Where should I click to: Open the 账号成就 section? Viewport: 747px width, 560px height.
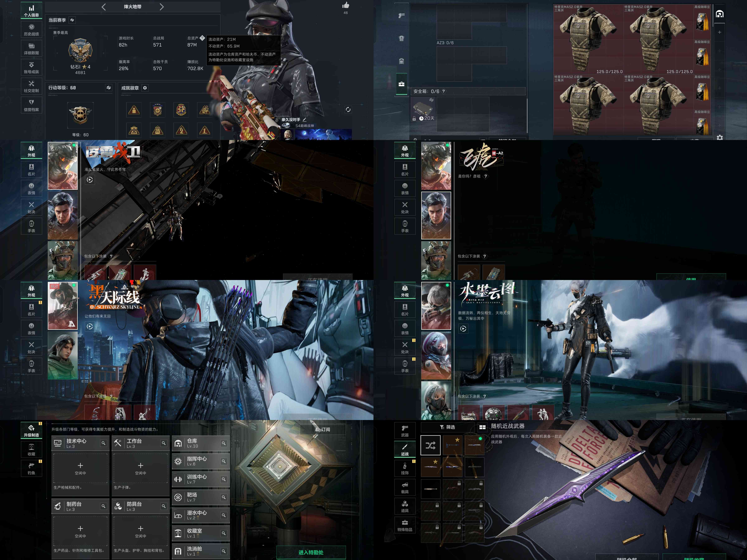(x=31, y=67)
